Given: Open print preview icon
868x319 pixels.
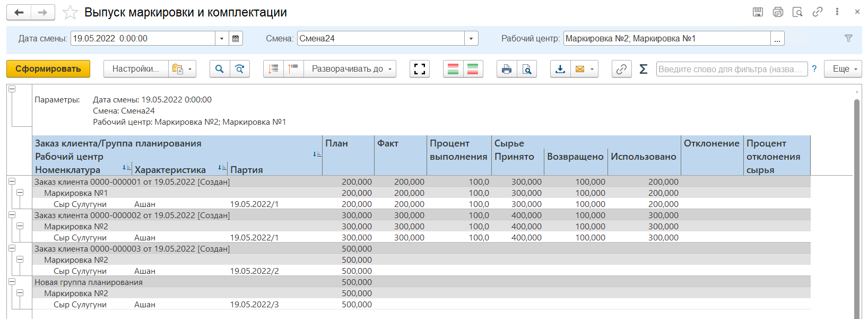Looking at the screenshot, I should [527, 69].
